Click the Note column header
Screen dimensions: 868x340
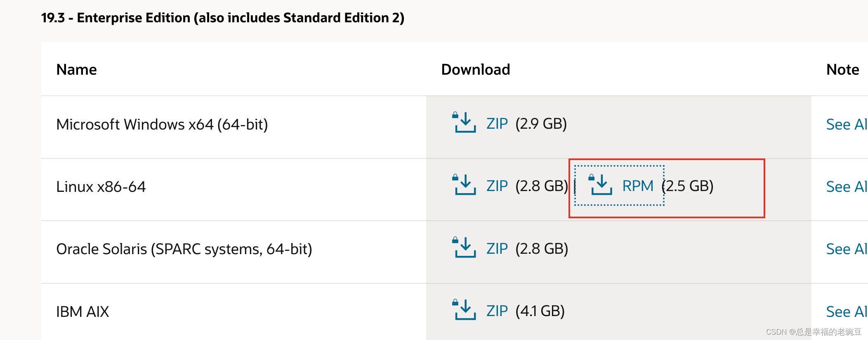coord(842,70)
